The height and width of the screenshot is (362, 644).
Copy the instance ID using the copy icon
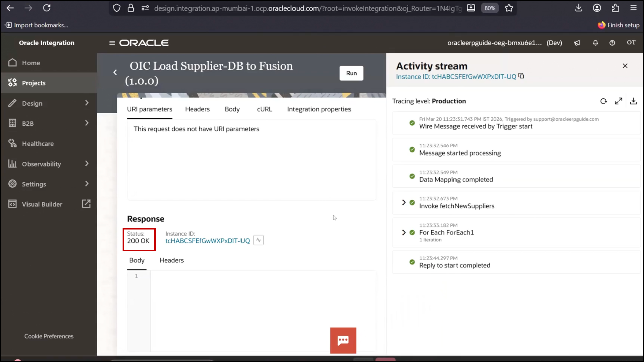pyautogui.click(x=521, y=76)
